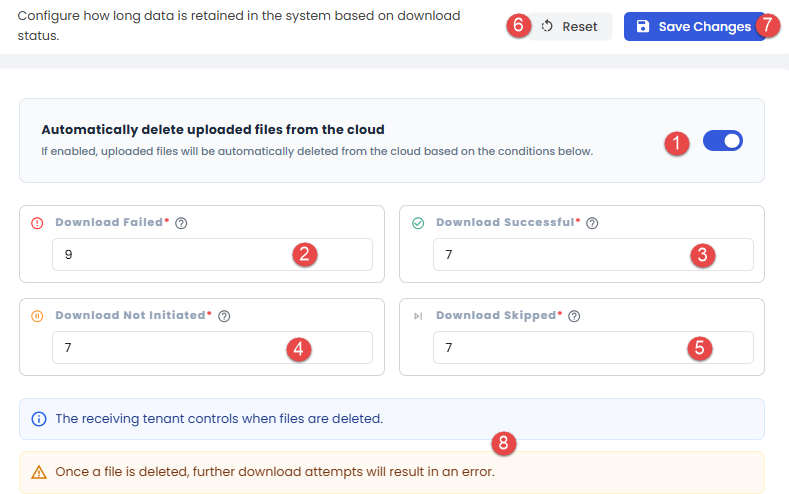Select the 'Download Successful' label text
The image size is (789, 494).
[505, 222]
